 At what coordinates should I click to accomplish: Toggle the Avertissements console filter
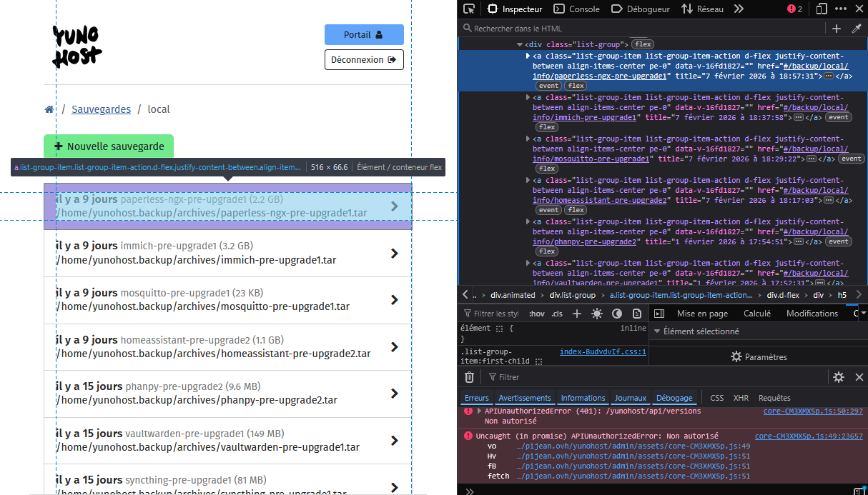click(x=525, y=398)
